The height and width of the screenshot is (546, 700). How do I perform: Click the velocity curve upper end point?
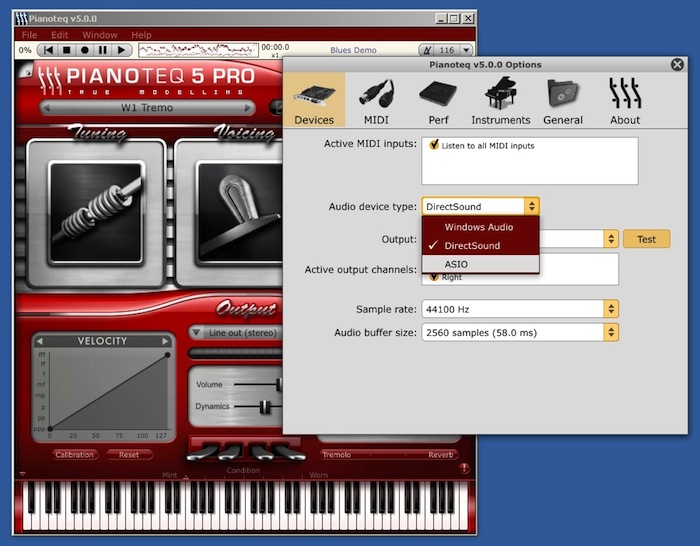[167, 355]
